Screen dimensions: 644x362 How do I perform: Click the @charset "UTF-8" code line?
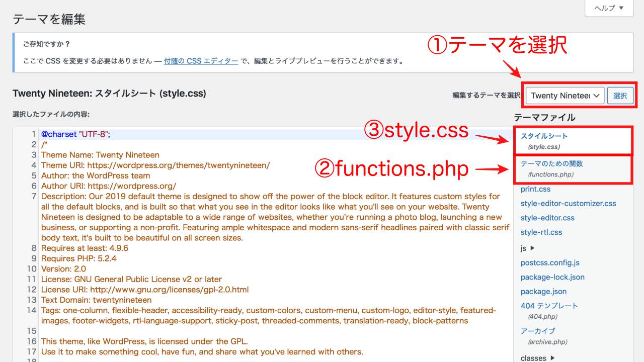[x=75, y=134]
